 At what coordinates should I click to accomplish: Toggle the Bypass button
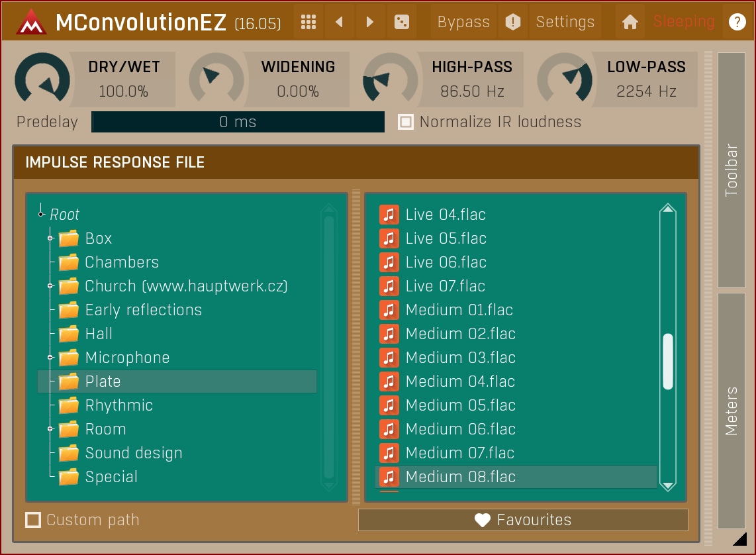click(463, 22)
